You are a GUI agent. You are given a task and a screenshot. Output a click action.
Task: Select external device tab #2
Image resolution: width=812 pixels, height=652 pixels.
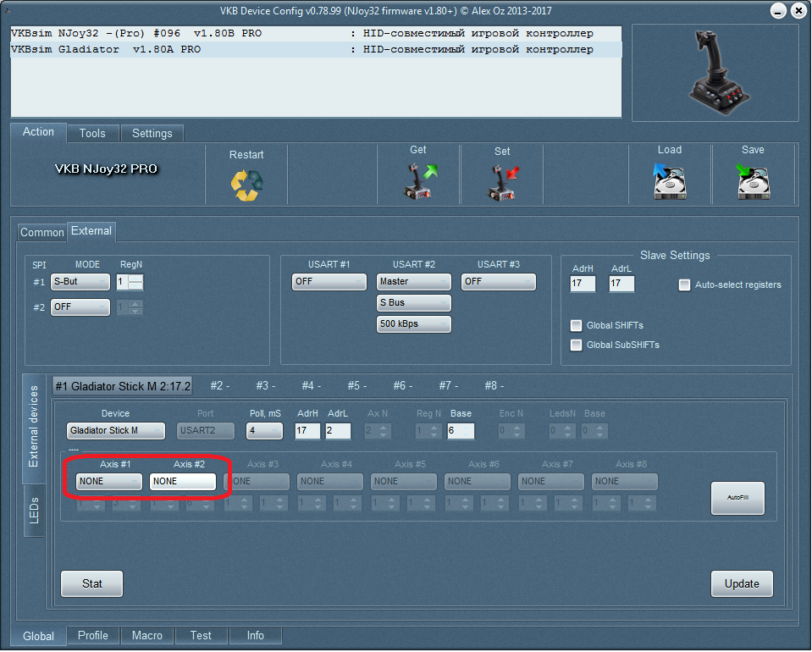coord(220,386)
